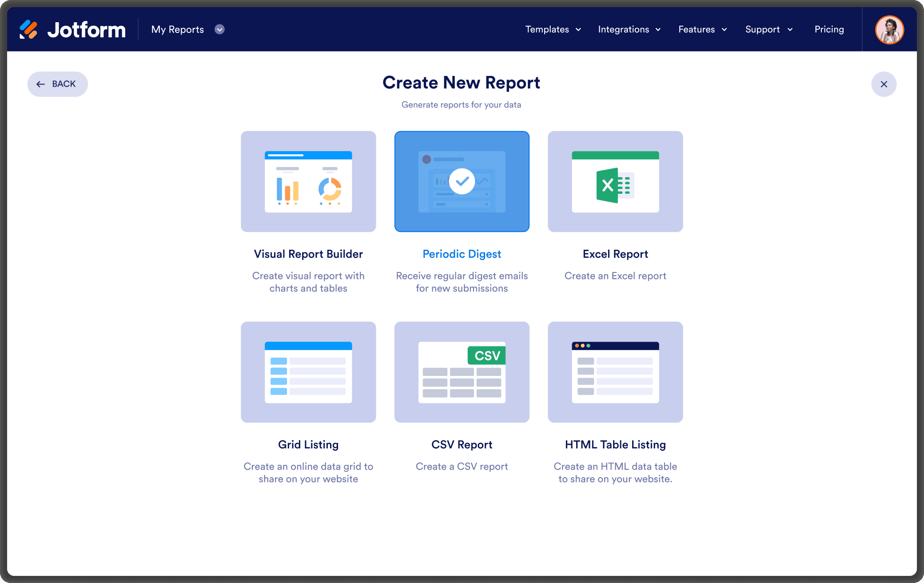The image size is (924, 583).
Task: Go to the Pricing page
Action: 829,29
